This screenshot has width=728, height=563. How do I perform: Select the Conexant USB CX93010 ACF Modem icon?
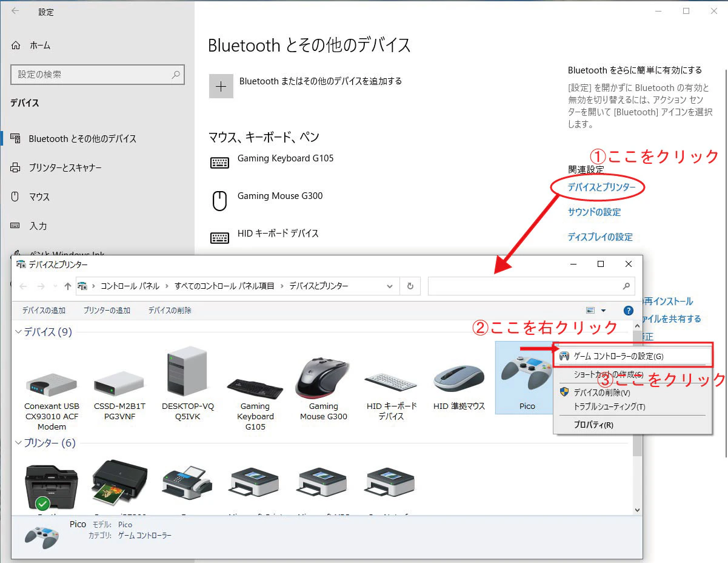pos(52,373)
